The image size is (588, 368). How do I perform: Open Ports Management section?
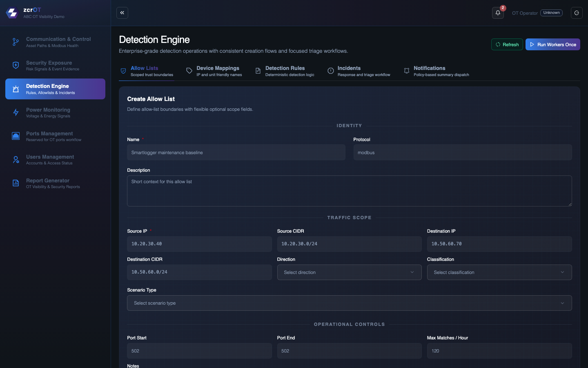coord(55,136)
